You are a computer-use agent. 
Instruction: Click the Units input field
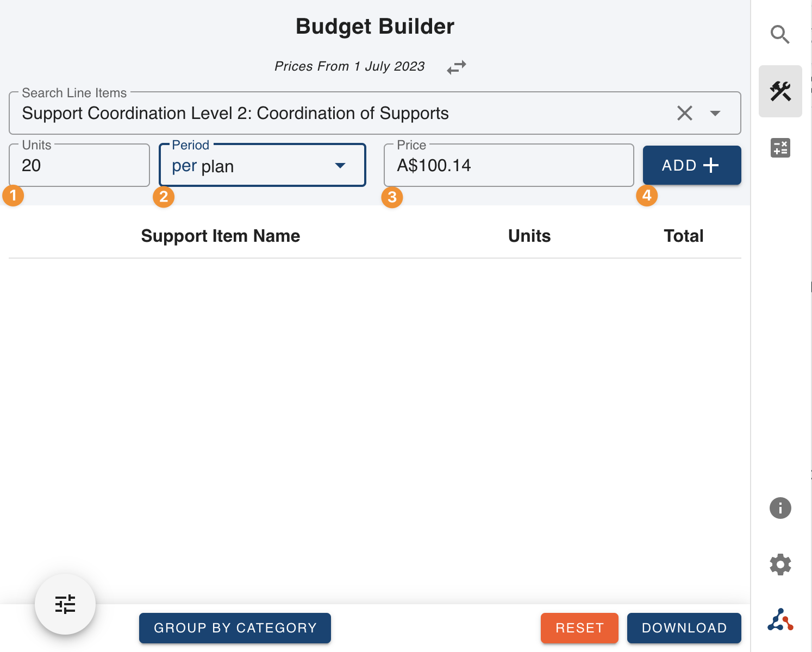79,166
